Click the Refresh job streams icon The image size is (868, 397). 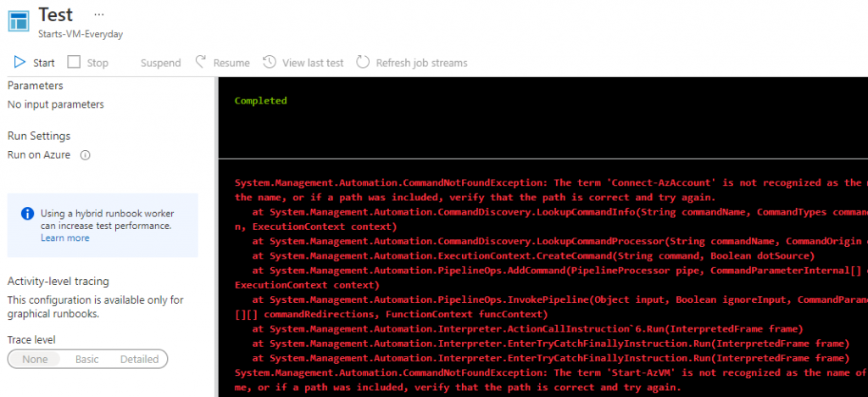[x=363, y=62]
